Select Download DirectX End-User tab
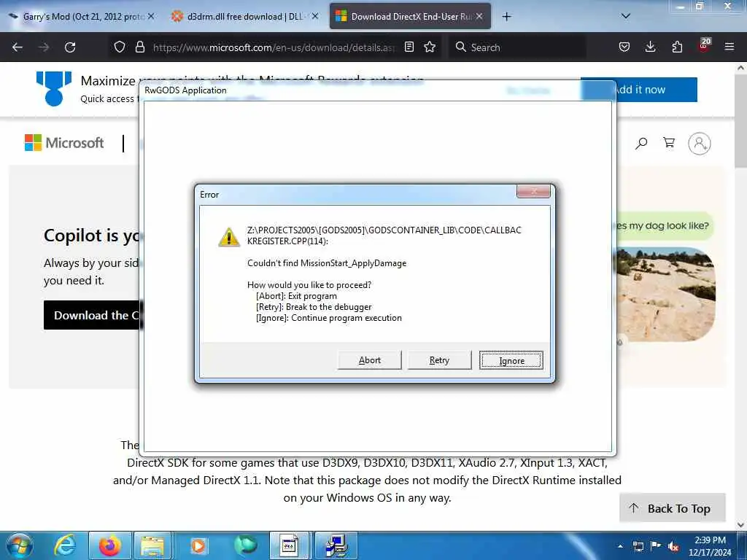The width and height of the screenshot is (747, 560). [410, 17]
